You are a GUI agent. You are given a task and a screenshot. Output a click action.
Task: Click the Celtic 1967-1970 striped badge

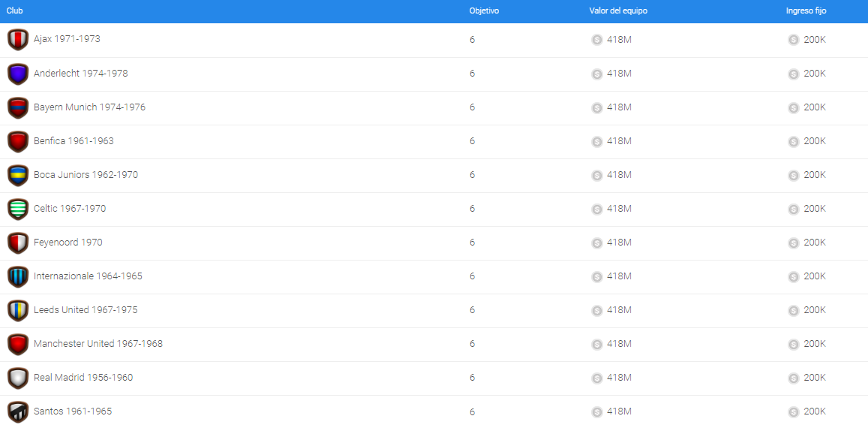[18, 209]
